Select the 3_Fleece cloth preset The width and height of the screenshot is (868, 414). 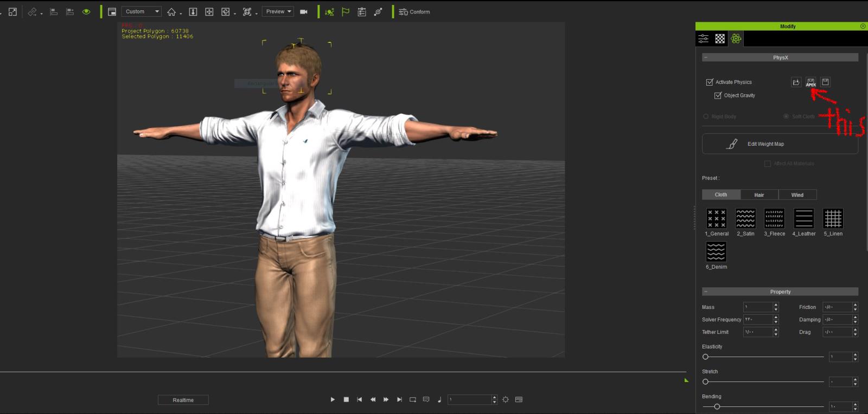click(774, 218)
